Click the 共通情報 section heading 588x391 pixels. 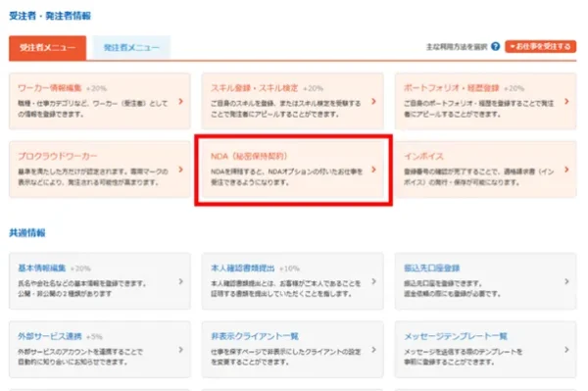point(27,233)
